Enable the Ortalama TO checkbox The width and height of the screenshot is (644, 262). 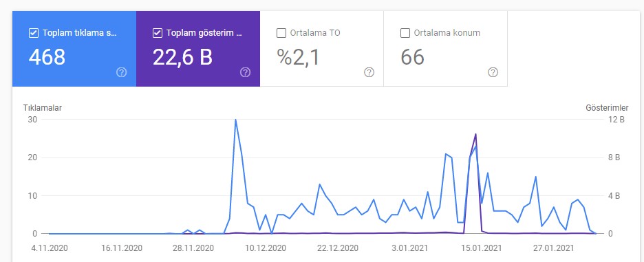click(x=281, y=33)
